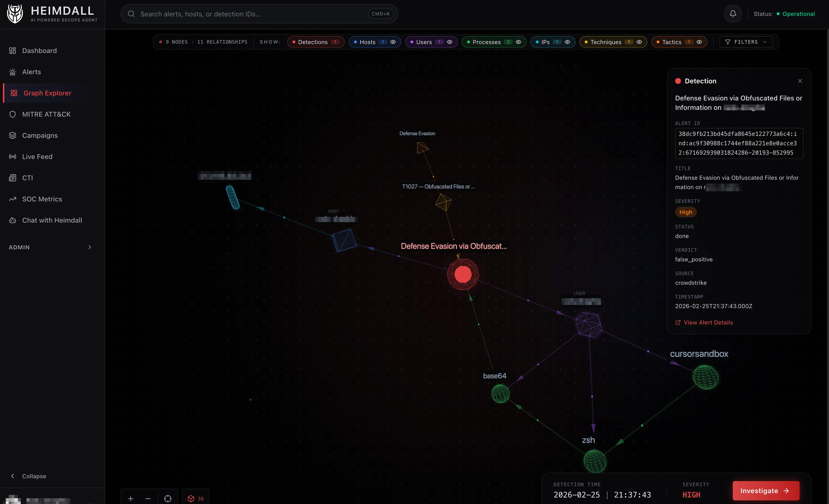Toggle the Techniques layer visibility
Image resolution: width=829 pixels, height=504 pixels.
tap(639, 42)
